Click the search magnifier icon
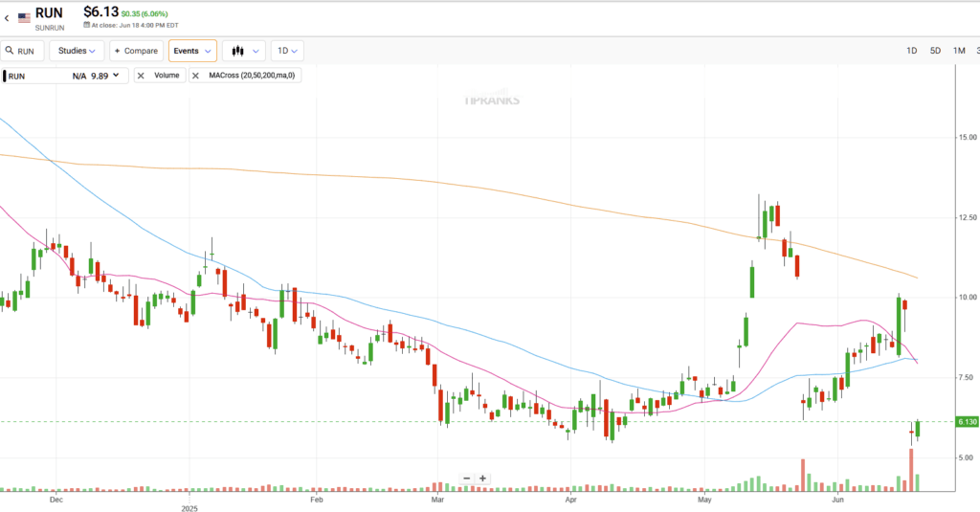The width and height of the screenshot is (980, 512). 10,51
